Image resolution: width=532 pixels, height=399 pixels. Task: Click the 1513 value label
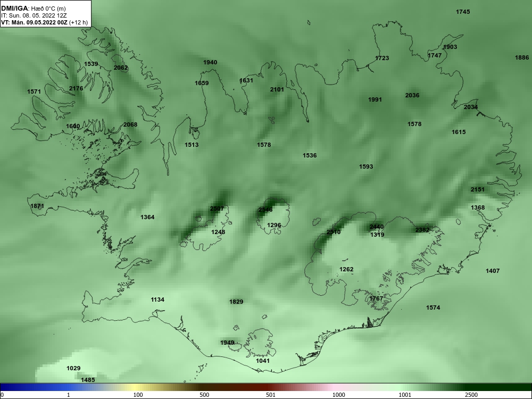(192, 145)
